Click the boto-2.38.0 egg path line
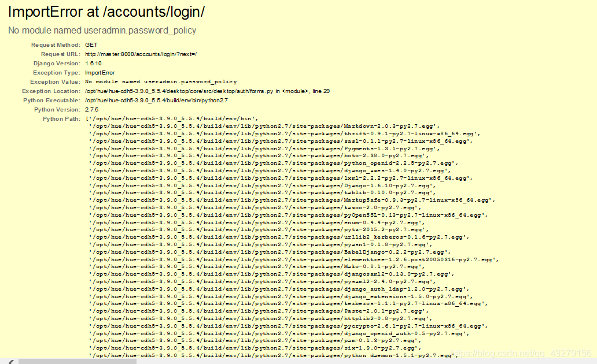The height and width of the screenshot is (364, 597). (x=259, y=155)
